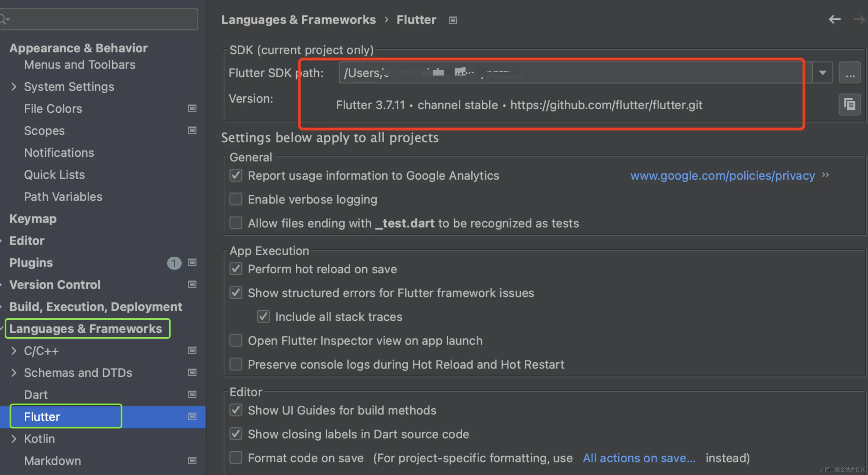This screenshot has height=475, width=868.
Task: Toggle Include all stack traces checkbox
Action: click(x=263, y=316)
